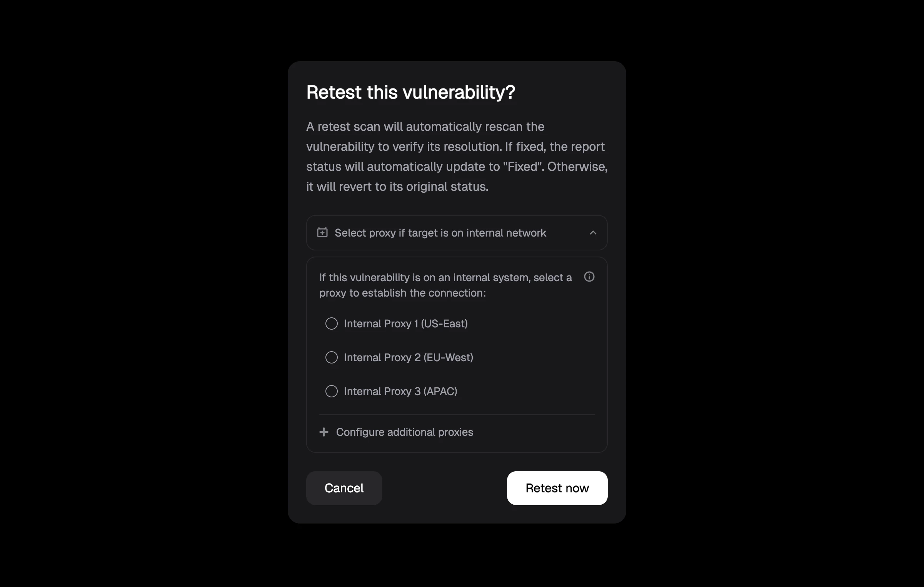Click the Internal Proxy 2 radio circle

(x=331, y=357)
